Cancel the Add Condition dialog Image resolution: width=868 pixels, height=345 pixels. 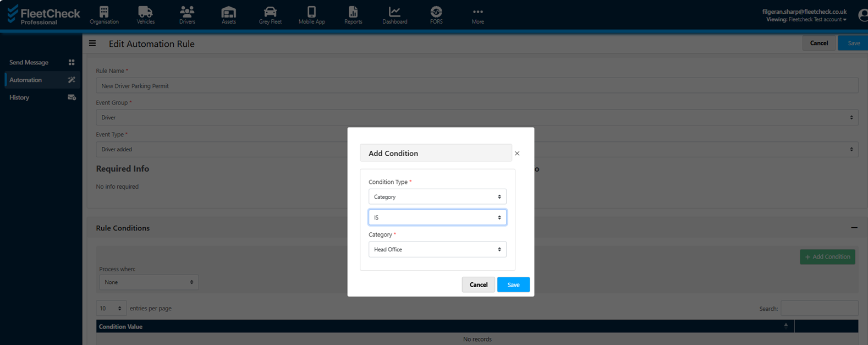pyautogui.click(x=478, y=284)
